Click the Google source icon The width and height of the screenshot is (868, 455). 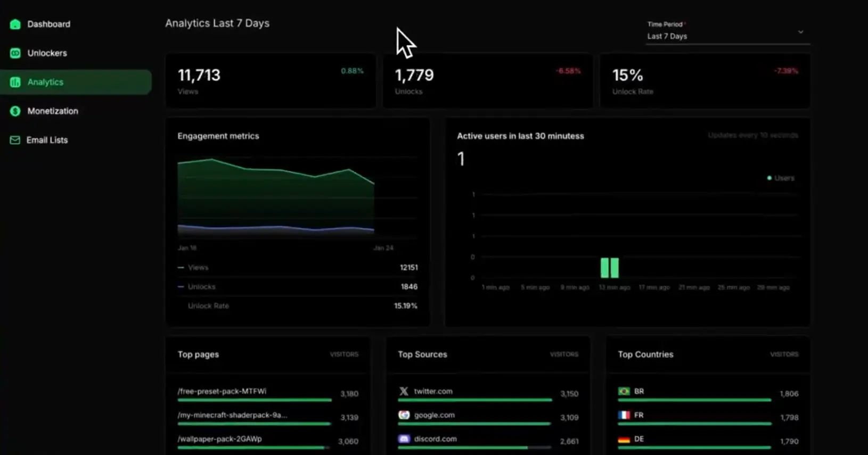pos(404,415)
